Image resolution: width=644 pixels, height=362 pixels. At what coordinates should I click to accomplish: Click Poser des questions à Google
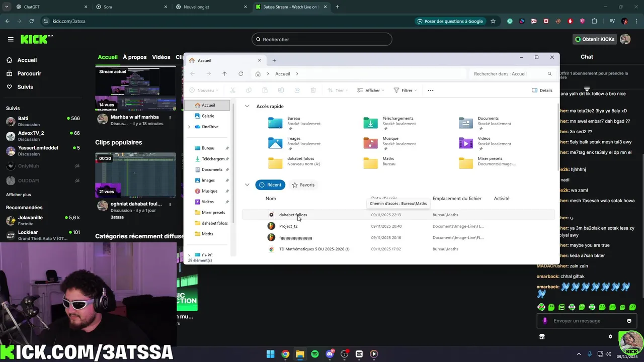(x=450, y=21)
